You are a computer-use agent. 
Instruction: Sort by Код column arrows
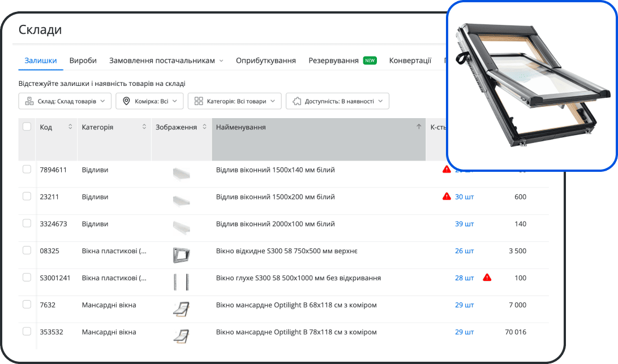click(x=70, y=127)
